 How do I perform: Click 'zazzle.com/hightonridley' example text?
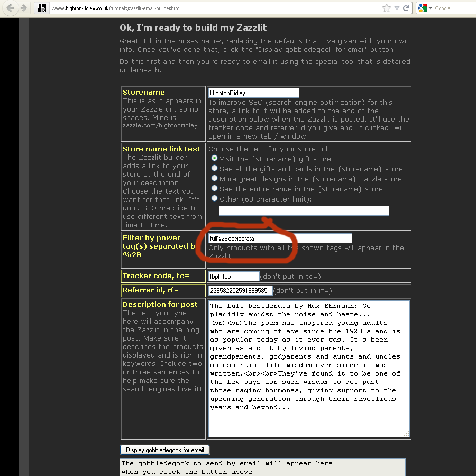160,125
